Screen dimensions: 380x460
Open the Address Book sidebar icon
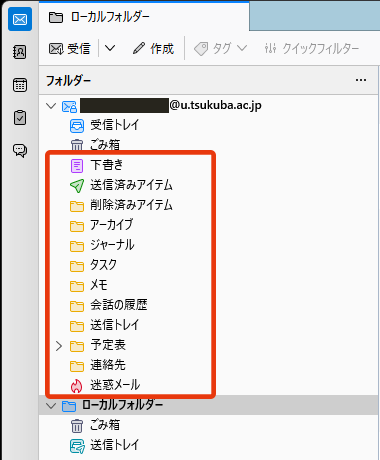point(20,52)
